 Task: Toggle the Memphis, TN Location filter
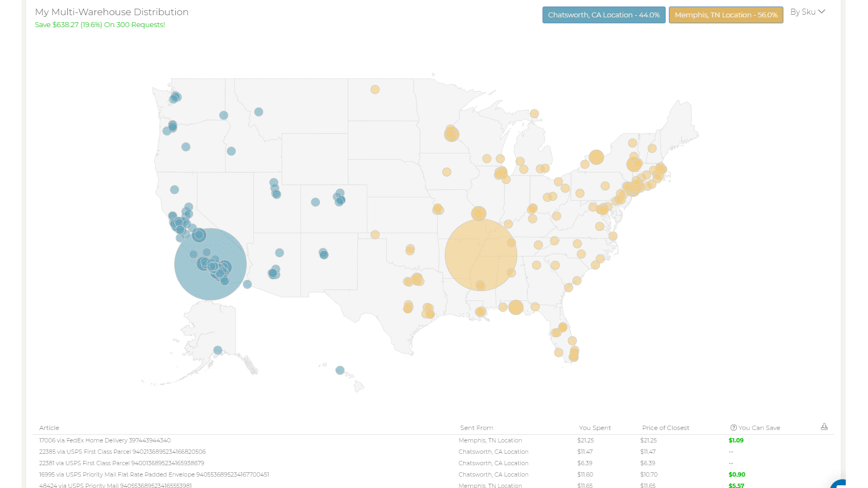click(x=725, y=15)
